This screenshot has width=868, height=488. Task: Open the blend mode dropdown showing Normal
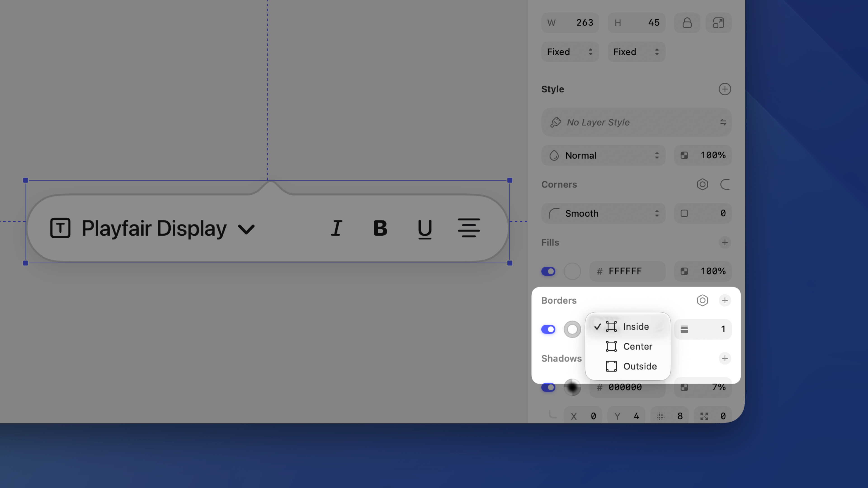[x=603, y=155]
